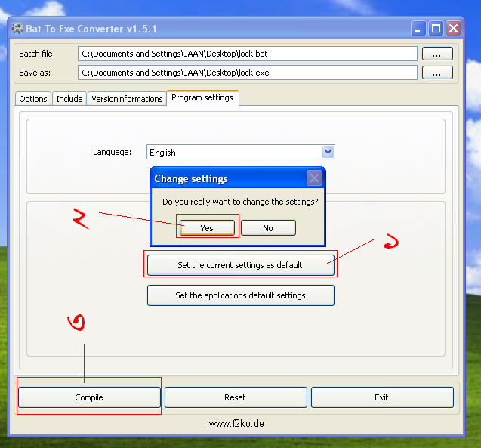This screenshot has width=481, height=448.
Task: Choose No in Change settings dialog
Action: coord(268,228)
